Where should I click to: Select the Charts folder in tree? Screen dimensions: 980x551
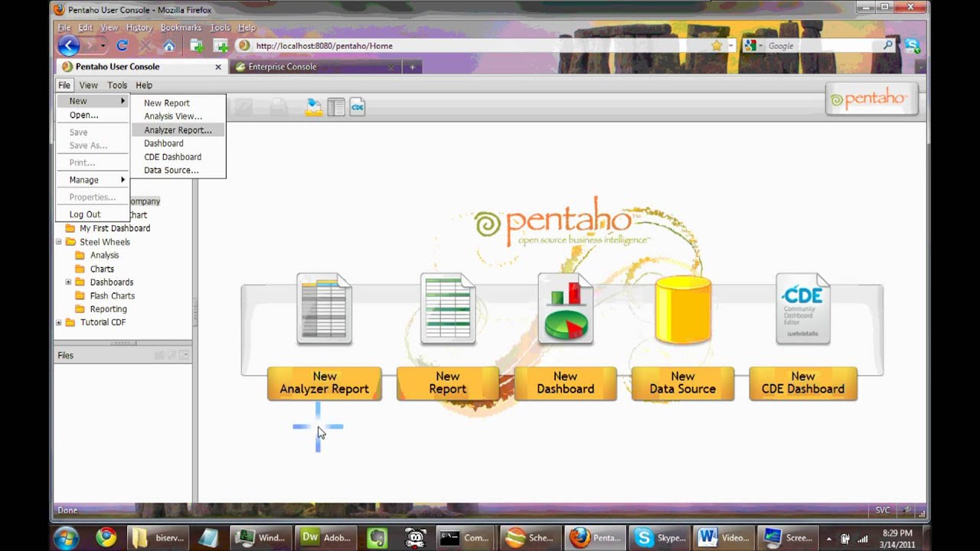[x=102, y=269]
